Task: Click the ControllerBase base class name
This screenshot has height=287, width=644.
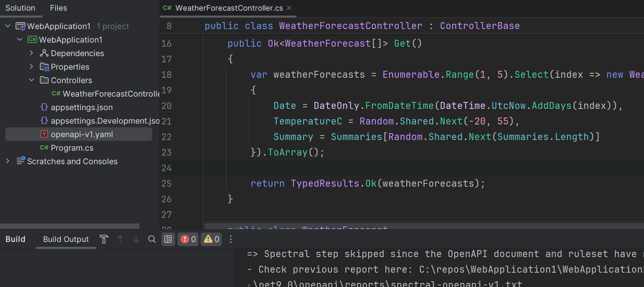Action: tap(480, 26)
